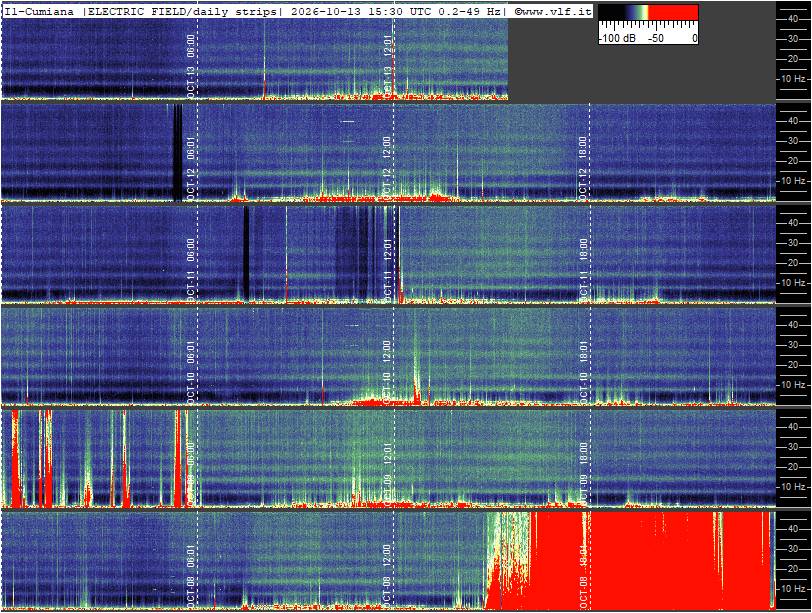
Task: Click the 10 Hz axis label on Oct 13 strip
Action: (793, 79)
